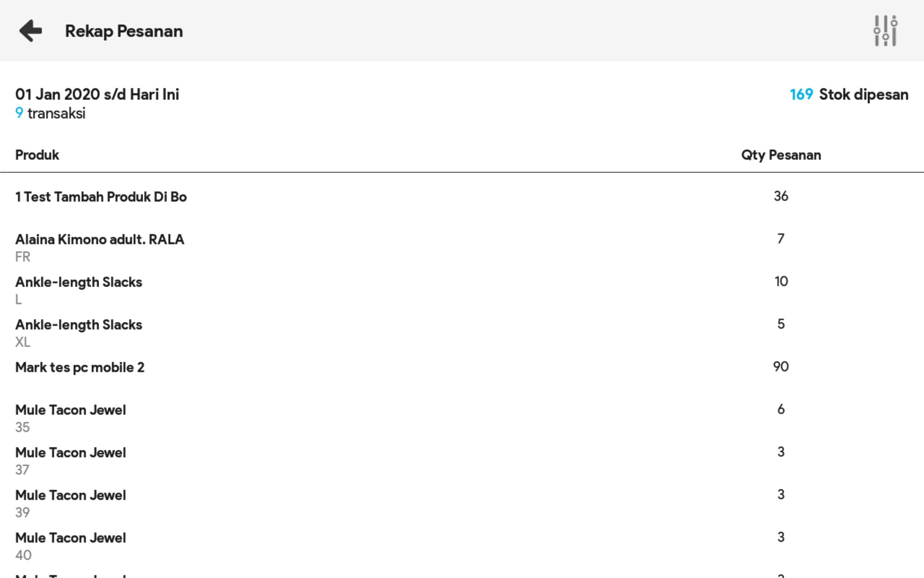The height and width of the screenshot is (578, 924).
Task: Click the Qty Pesanan column header
Action: coord(781,155)
